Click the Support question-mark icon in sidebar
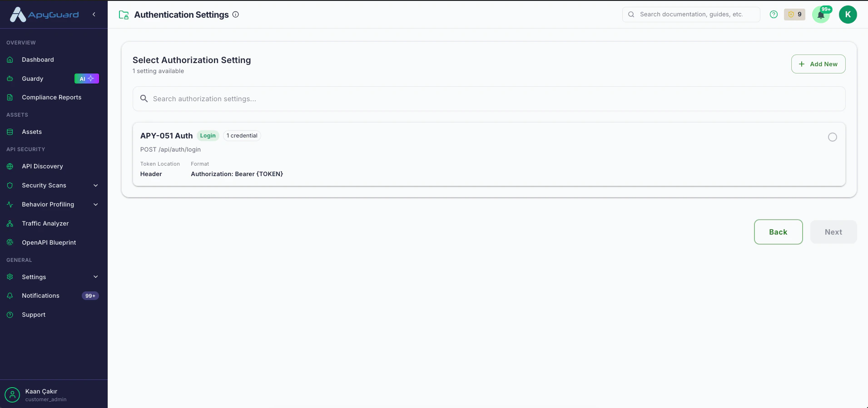This screenshot has width=868, height=408. [10, 315]
